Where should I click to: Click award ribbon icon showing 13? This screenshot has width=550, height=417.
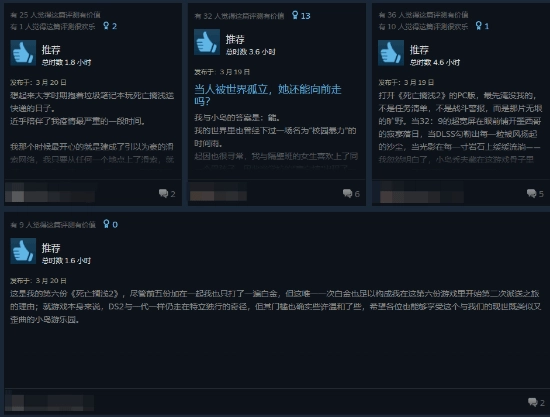pos(295,15)
